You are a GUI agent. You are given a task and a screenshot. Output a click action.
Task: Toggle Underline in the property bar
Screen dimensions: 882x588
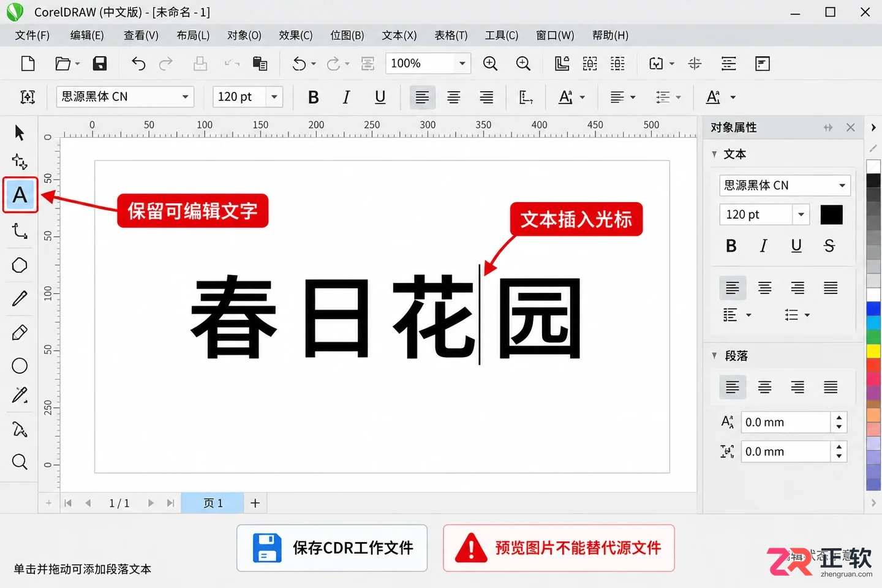point(380,97)
